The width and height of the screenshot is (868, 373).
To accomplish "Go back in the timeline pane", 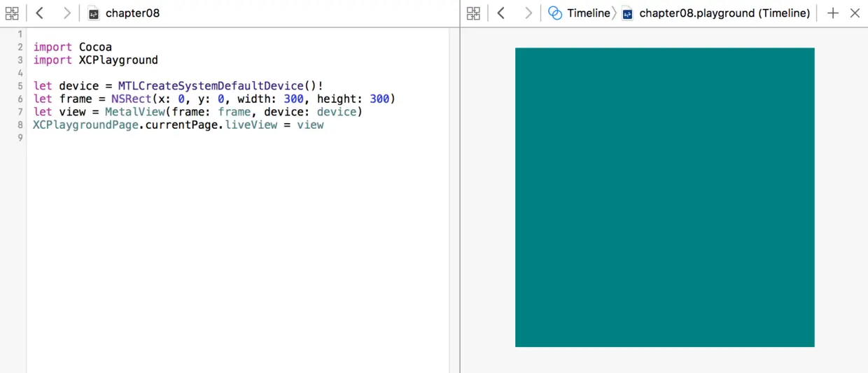I will (501, 13).
